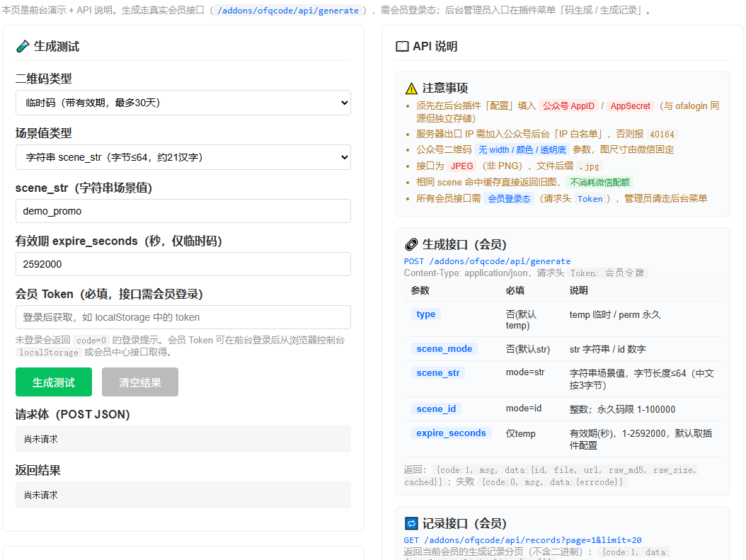Click the AppSecret red tag

pyautogui.click(x=631, y=106)
